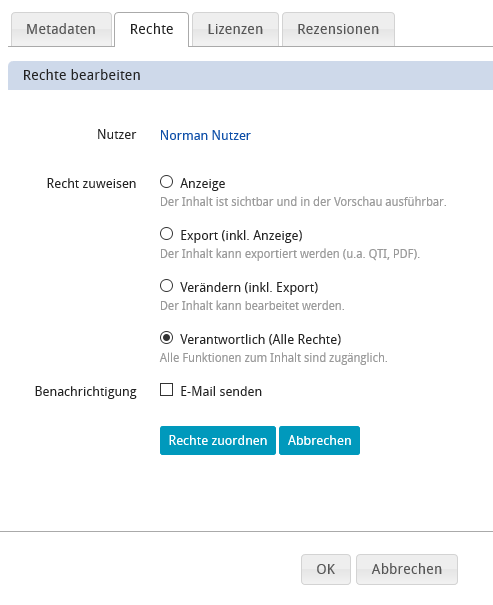
Task: Click the gray Abbrechen dialog button
Action: pyautogui.click(x=407, y=569)
